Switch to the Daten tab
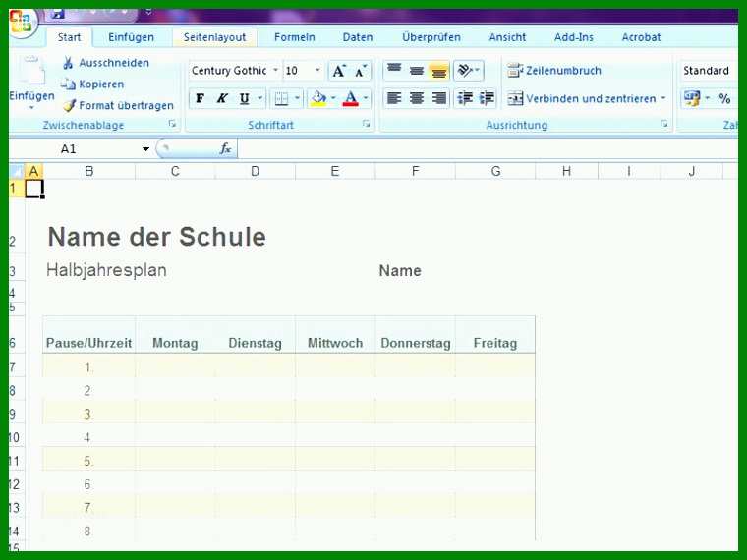Viewport: 747px width, 560px height. pyautogui.click(x=358, y=37)
